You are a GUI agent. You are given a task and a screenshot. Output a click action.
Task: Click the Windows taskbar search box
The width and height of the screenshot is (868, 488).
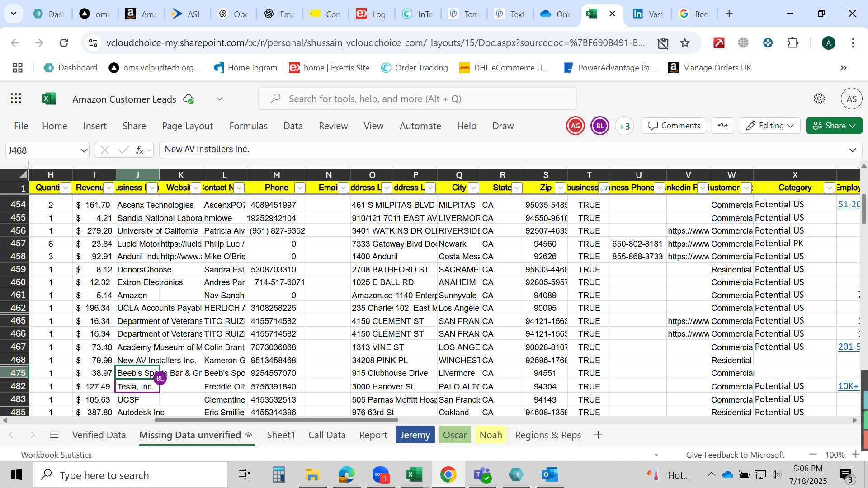tap(131, 475)
